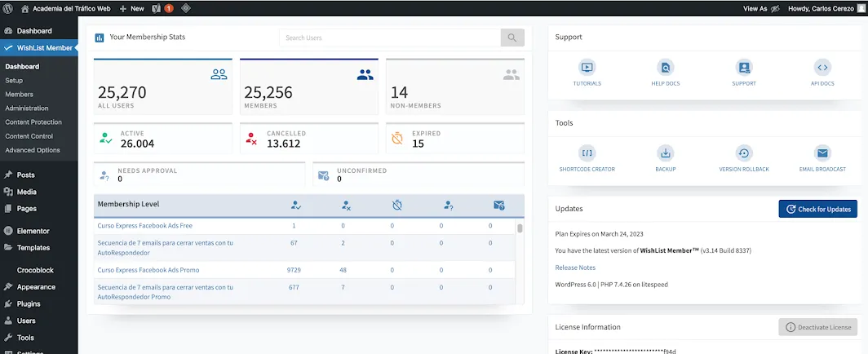Click the Cancelled status red icon
Viewport: 868px width, 354px height.
251,139
